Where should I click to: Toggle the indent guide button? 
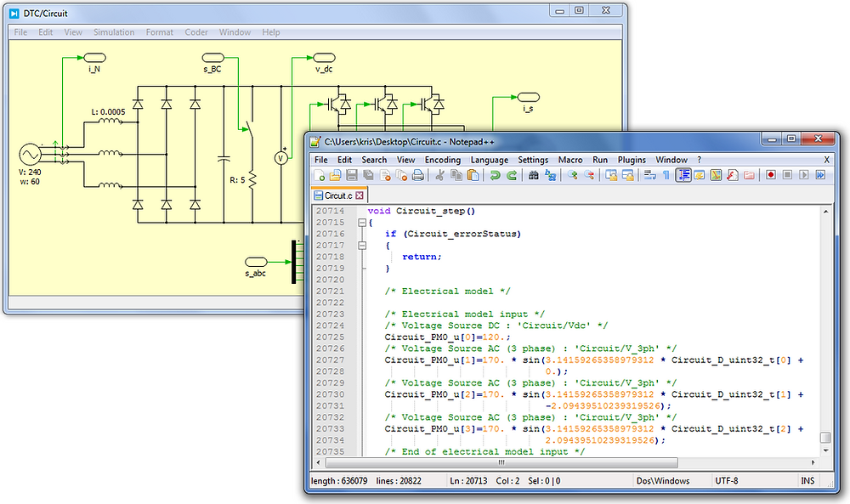coord(683,175)
